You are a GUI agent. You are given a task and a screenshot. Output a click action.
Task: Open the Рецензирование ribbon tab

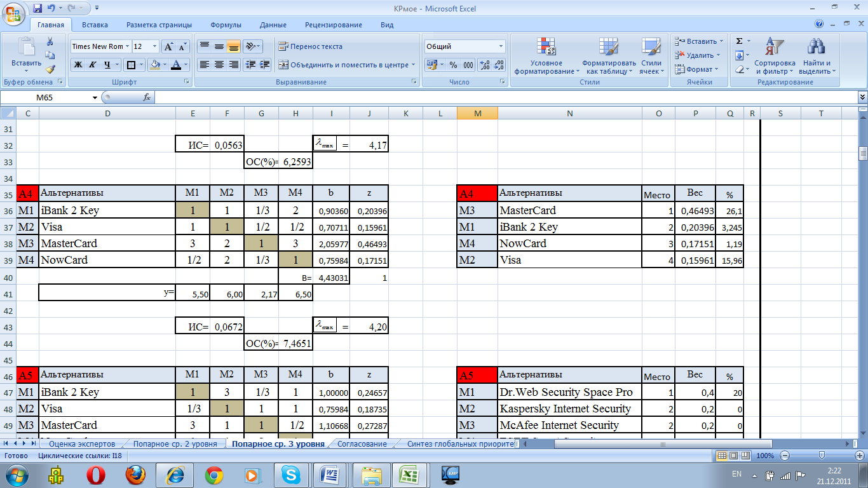click(x=333, y=25)
